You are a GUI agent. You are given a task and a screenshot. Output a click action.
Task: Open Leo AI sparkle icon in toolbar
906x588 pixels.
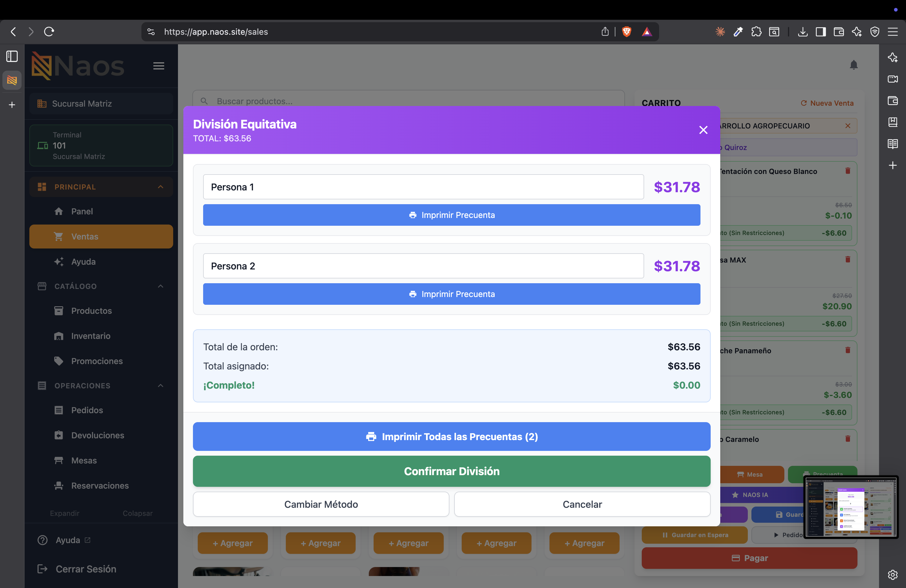tap(857, 31)
